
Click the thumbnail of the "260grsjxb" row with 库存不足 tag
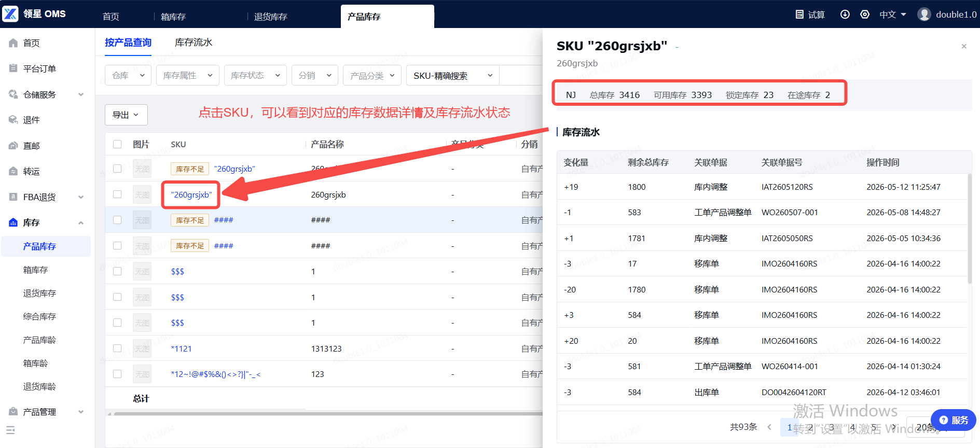(x=142, y=169)
